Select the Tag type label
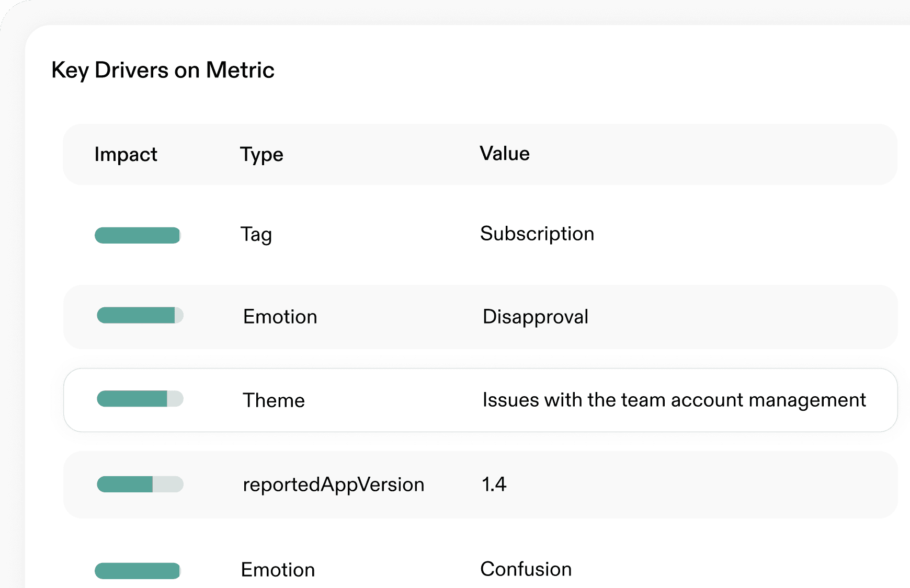Screen dimensions: 910x588 [256, 234]
